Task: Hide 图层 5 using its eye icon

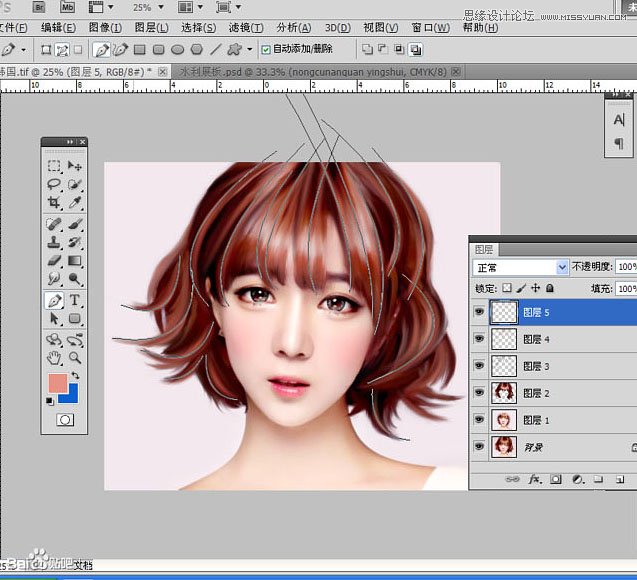Action: tap(479, 313)
